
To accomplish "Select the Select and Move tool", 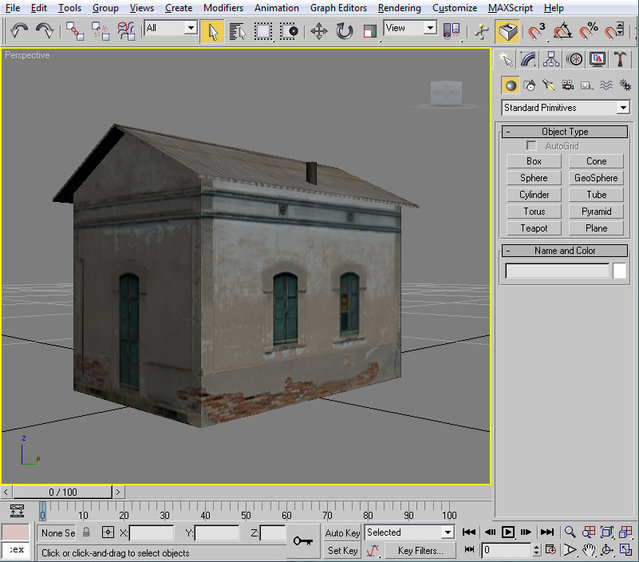I will point(319,31).
